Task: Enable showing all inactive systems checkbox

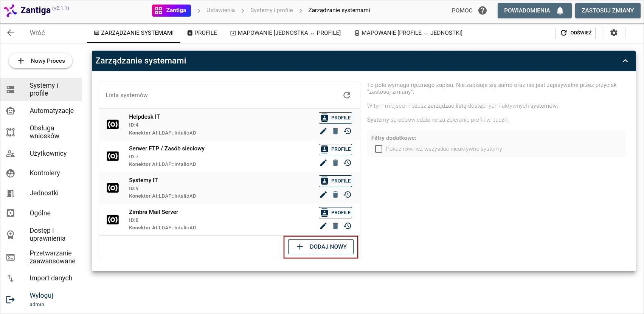Action: tap(379, 149)
